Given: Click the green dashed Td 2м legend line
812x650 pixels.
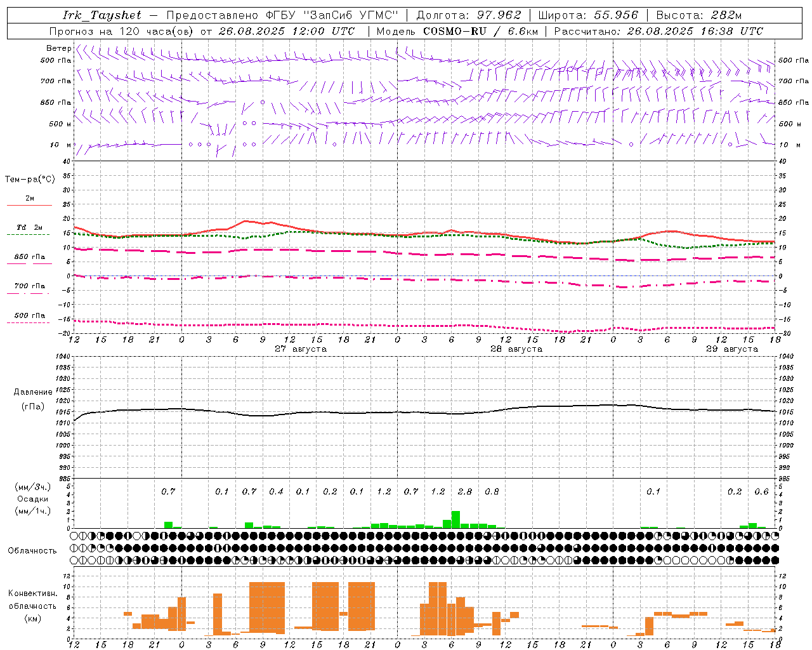Looking at the screenshot, I should [29, 234].
